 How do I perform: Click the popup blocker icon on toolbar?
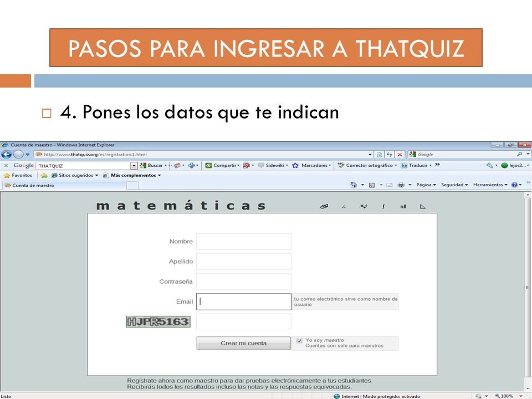247,165
